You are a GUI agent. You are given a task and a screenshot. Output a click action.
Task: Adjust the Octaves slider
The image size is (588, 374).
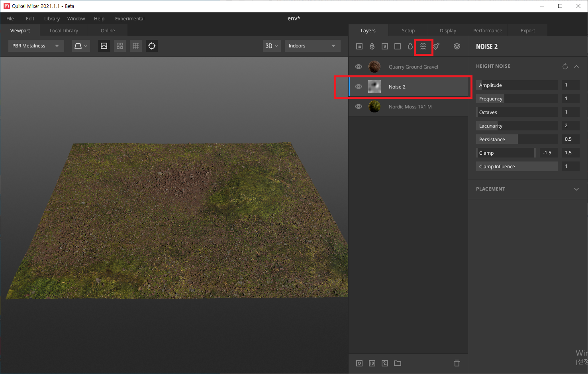517,112
